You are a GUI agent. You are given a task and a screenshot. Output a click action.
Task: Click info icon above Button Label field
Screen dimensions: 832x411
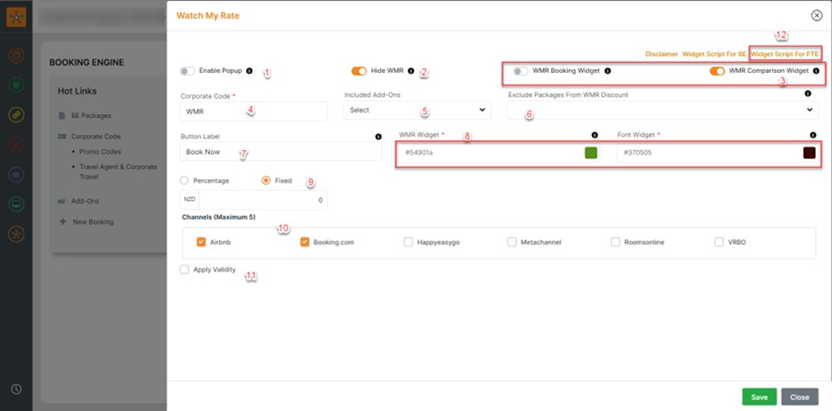click(378, 136)
